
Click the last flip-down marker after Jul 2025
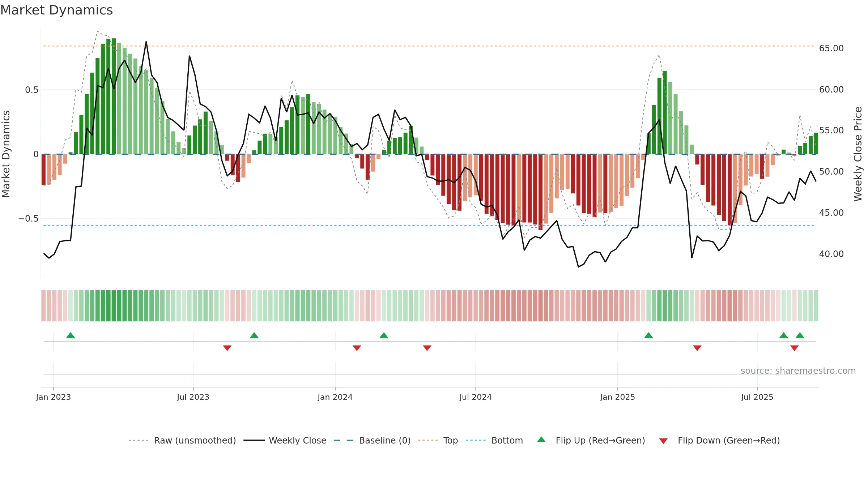tap(795, 348)
